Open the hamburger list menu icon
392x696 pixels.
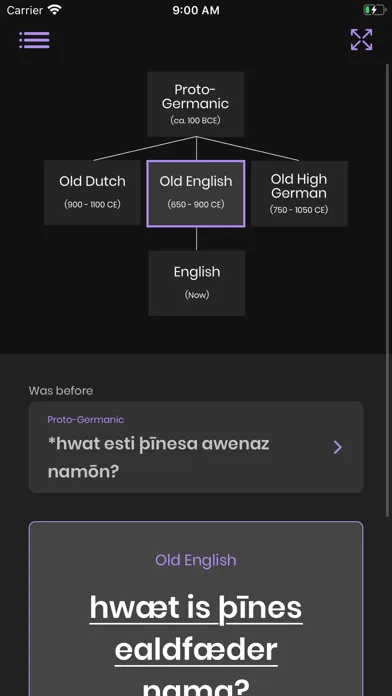pos(34,40)
